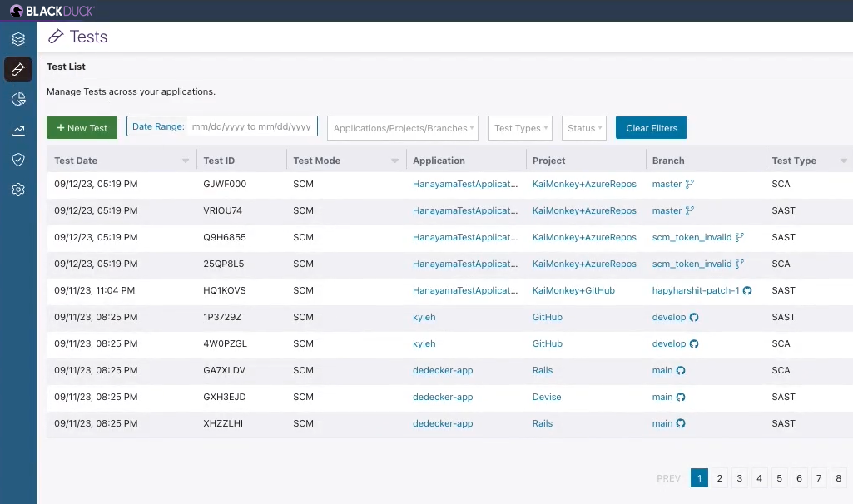853x504 pixels.
Task: Expand the Status filter dropdown
Action: click(583, 128)
